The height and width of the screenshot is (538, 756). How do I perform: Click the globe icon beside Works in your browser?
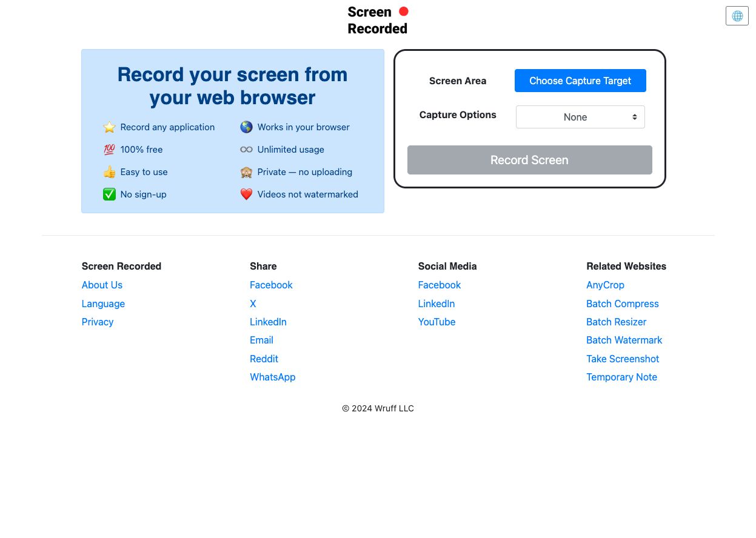pos(246,127)
